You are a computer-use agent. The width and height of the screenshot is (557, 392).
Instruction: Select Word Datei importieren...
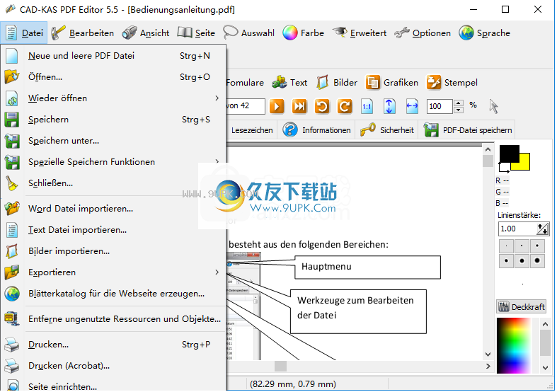113,209
